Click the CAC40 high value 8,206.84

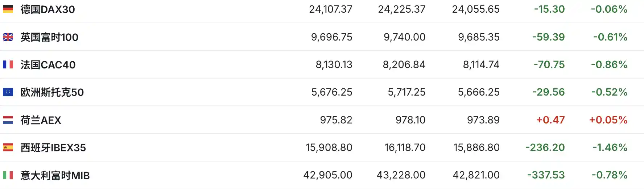404,65
